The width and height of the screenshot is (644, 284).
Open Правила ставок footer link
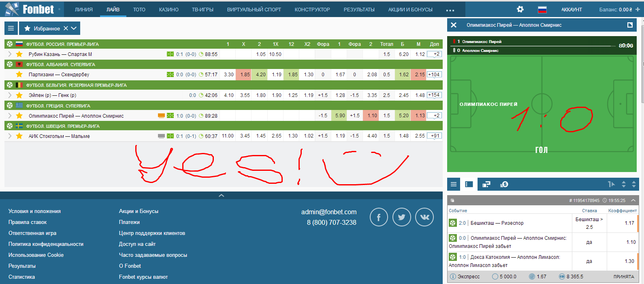point(28,222)
